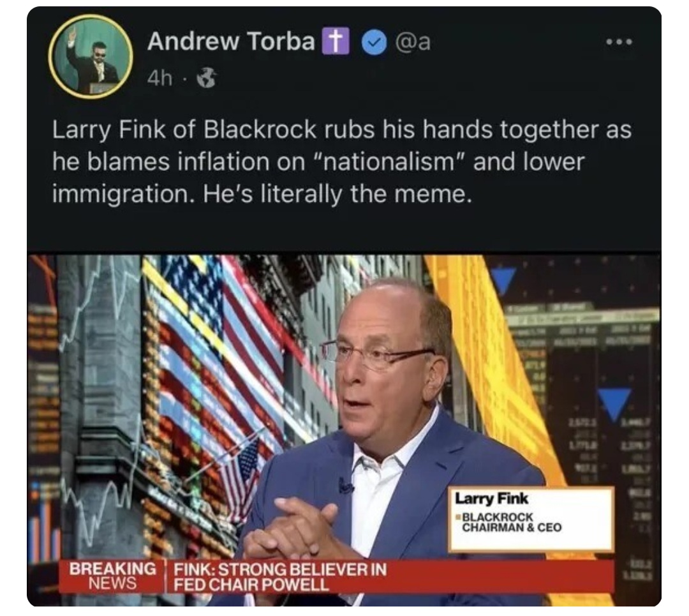Open the three-dots post options menu
The width and height of the screenshot is (689, 616).
coord(619,42)
